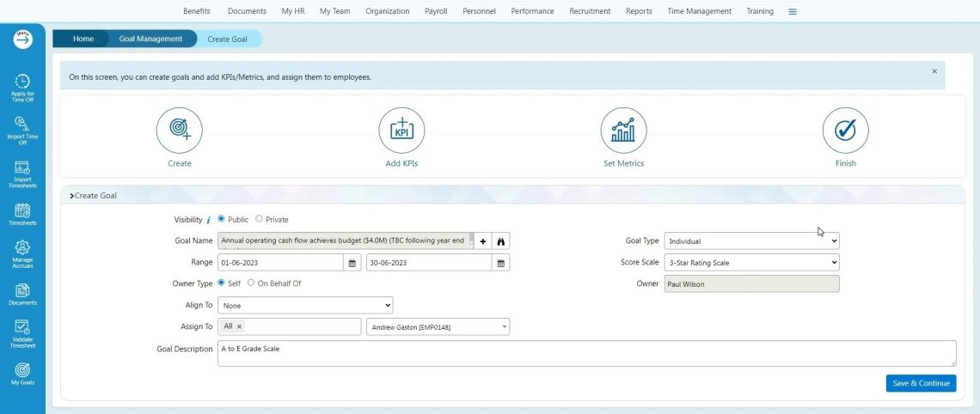Viewport: 980px width, 414px height.
Task: Click the Range end date field
Action: 429,263
